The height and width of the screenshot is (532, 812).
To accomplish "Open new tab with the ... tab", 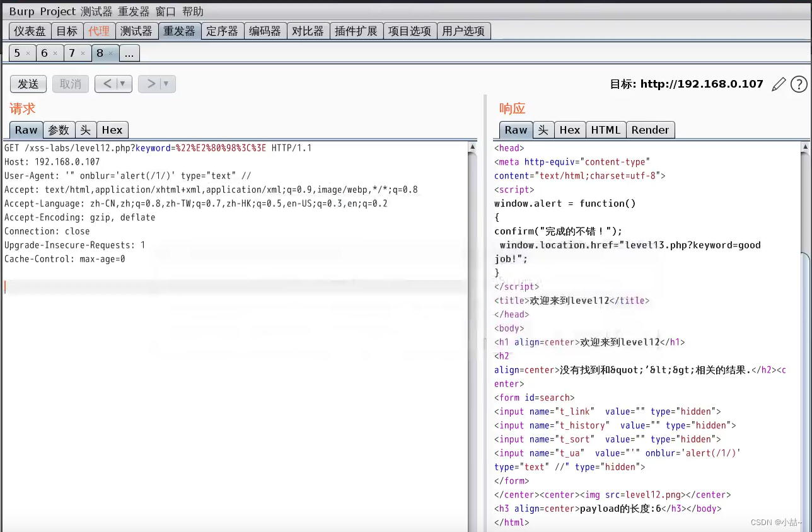I will (129, 53).
